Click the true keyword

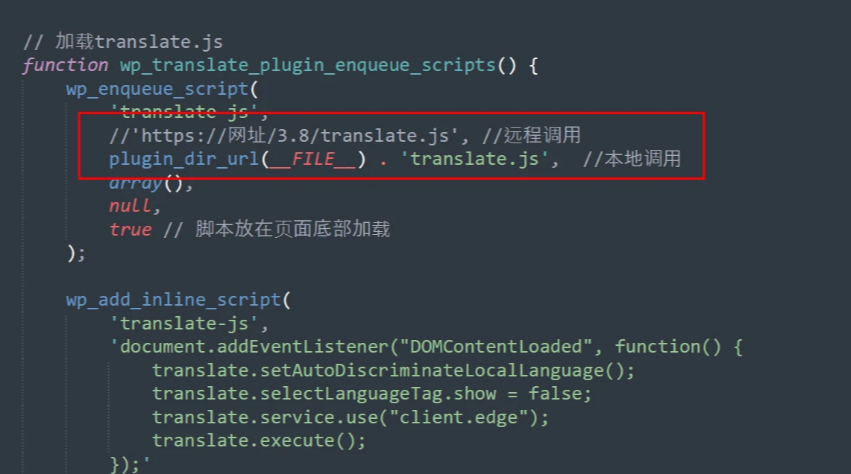(130, 230)
